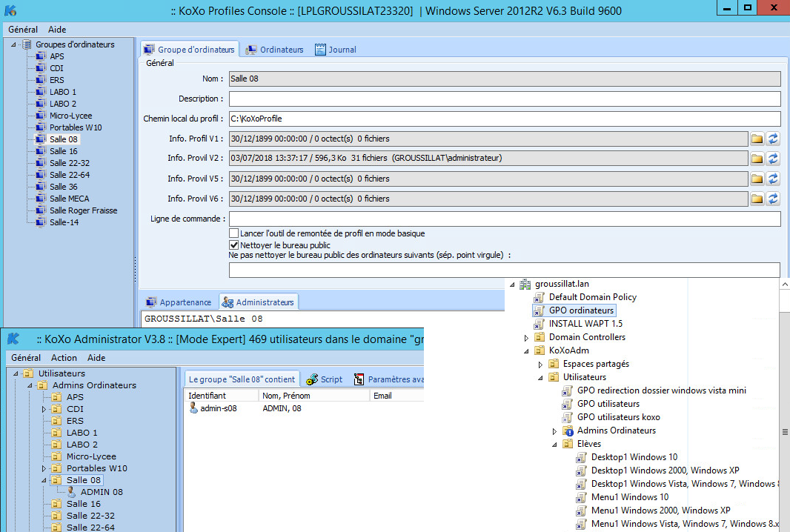Collapse the KoXoAdm node in GPO tree

point(526,350)
